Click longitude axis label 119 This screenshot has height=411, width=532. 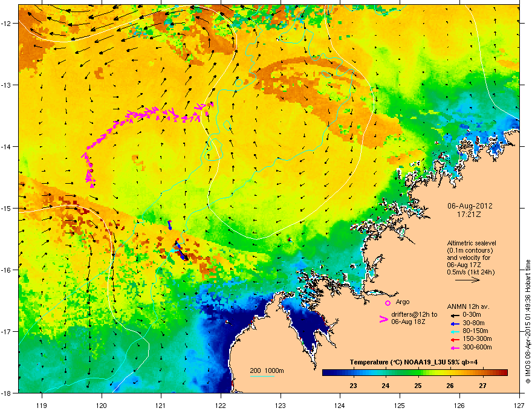pos(42,405)
